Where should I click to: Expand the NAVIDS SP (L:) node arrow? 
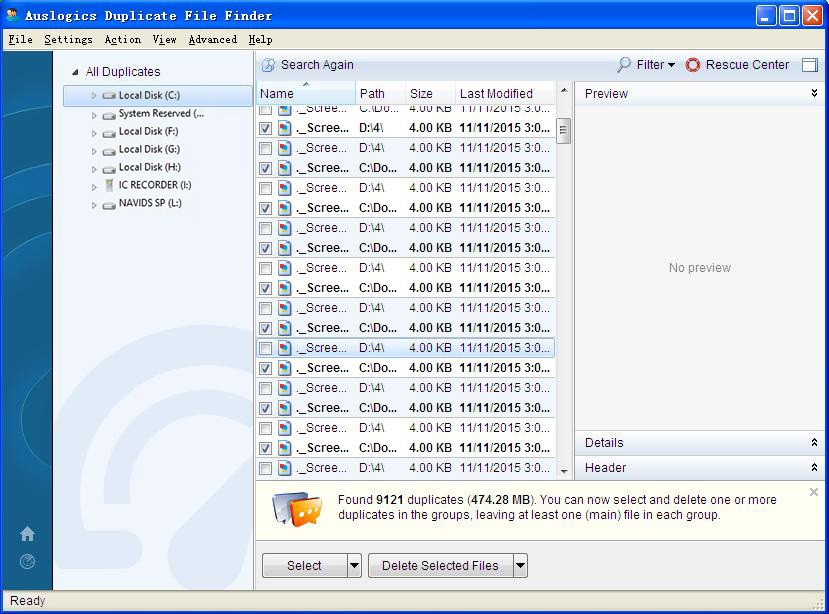pos(94,205)
